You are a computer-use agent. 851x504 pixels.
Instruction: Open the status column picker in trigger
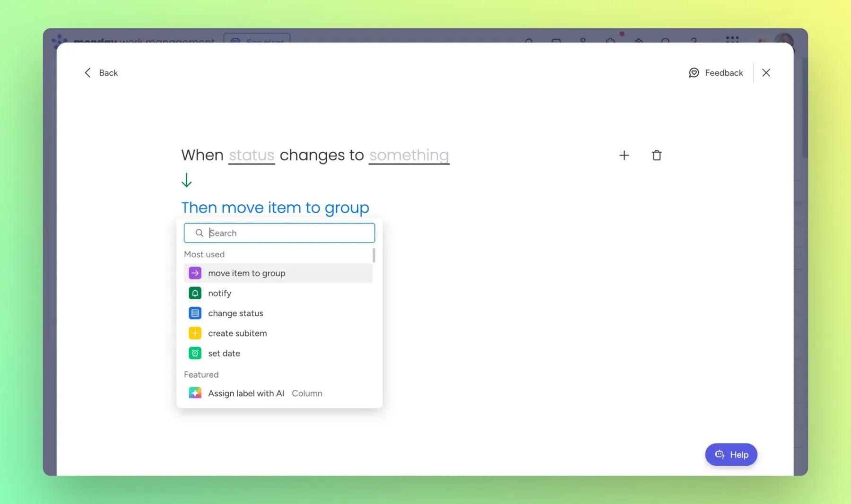[252, 155]
